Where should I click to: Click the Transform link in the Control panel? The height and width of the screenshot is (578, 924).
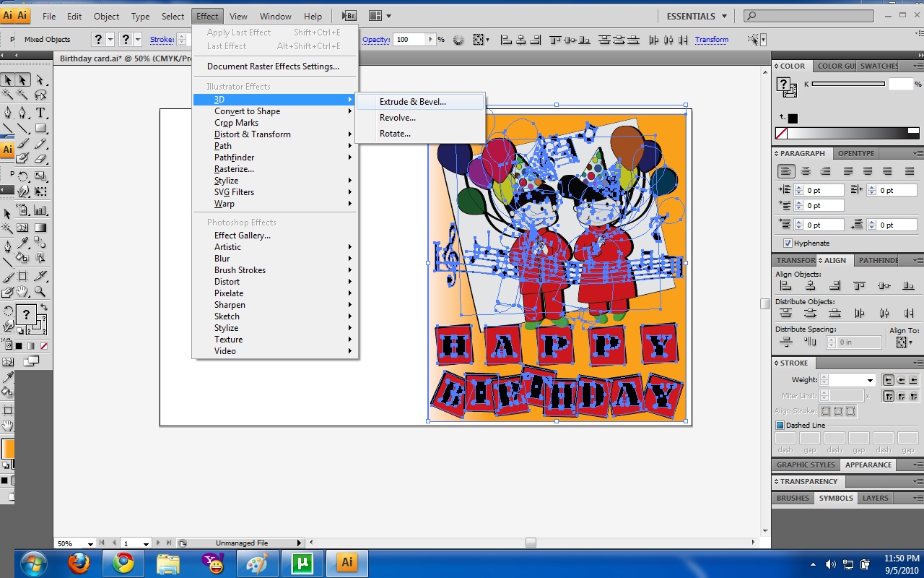(x=712, y=40)
